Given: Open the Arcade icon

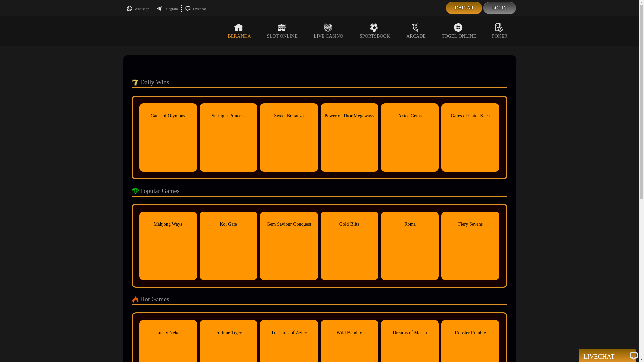Looking at the screenshot, I should (x=415, y=27).
